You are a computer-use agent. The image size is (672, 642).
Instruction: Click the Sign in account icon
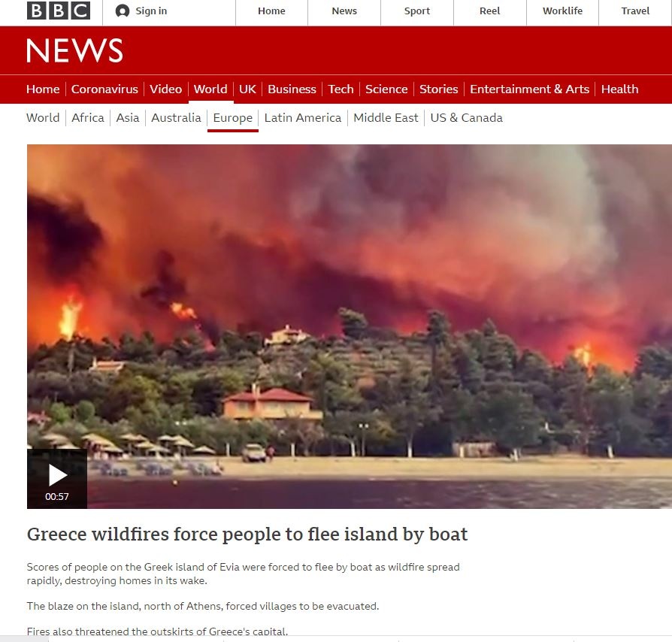[122, 11]
